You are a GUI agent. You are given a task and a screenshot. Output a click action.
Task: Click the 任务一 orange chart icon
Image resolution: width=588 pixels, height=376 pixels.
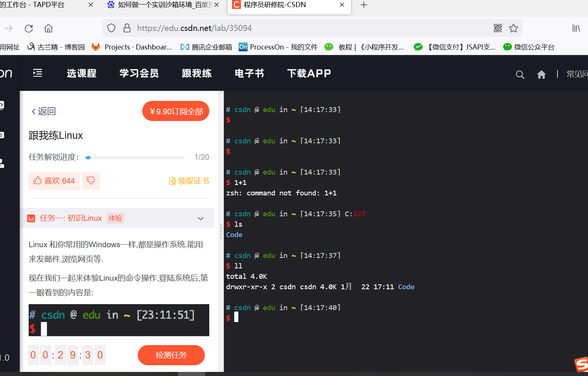pyautogui.click(x=31, y=219)
